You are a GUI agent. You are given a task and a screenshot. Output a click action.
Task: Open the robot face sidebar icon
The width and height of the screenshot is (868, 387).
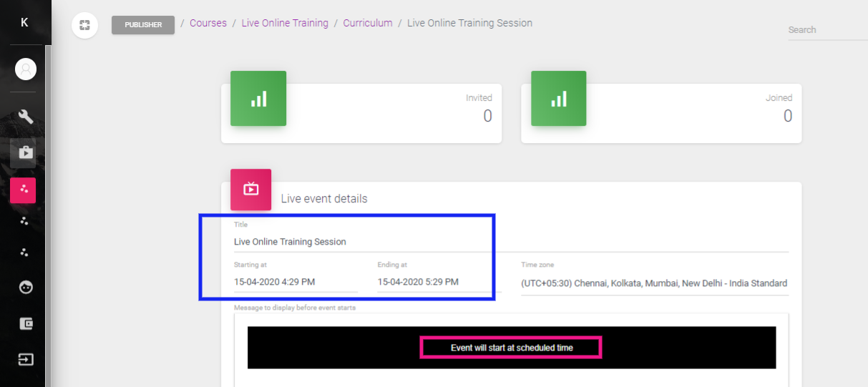[26, 287]
